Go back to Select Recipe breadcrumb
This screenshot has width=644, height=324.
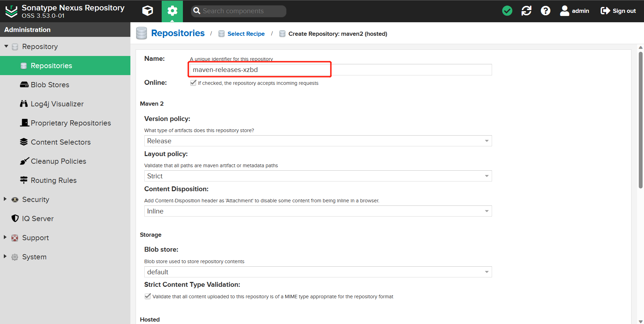tap(246, 34)
